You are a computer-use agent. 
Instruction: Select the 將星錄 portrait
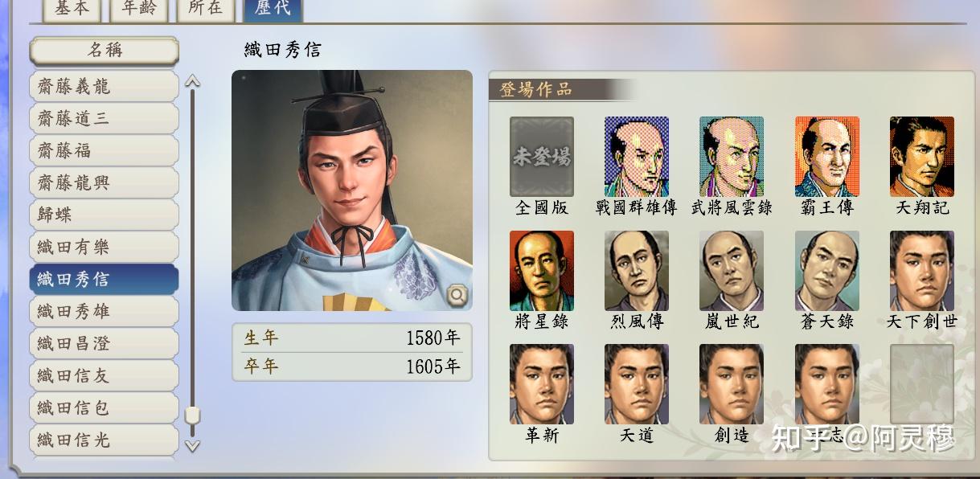(x=542, y=271)
